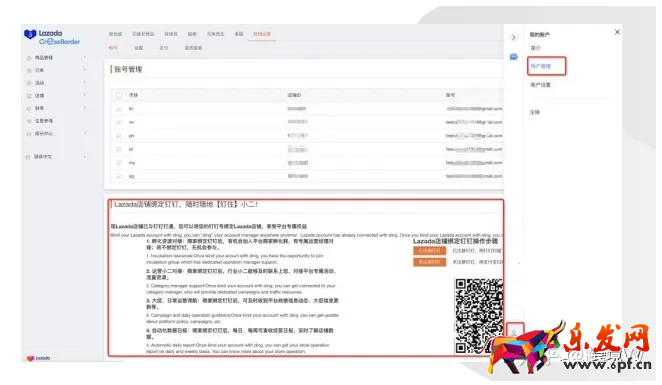Click the Lazada CrossBorder logo
Viewport: 662px width, 385px height.
tap(52, 37)
